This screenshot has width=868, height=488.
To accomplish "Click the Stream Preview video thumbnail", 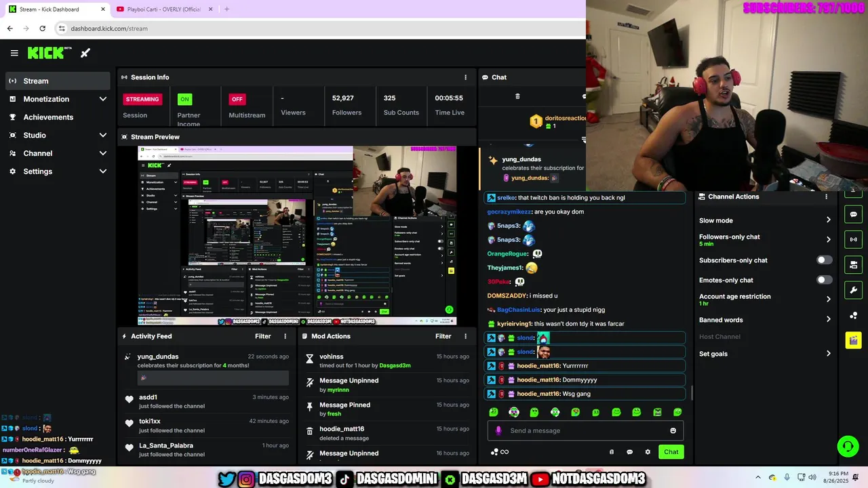I will pos(297,236).
